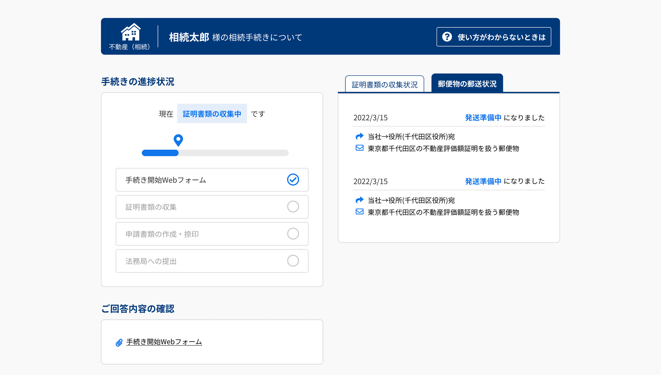The image size is (661, 375).
Task: Click the blue progress bar
Action: pos(160,153)
